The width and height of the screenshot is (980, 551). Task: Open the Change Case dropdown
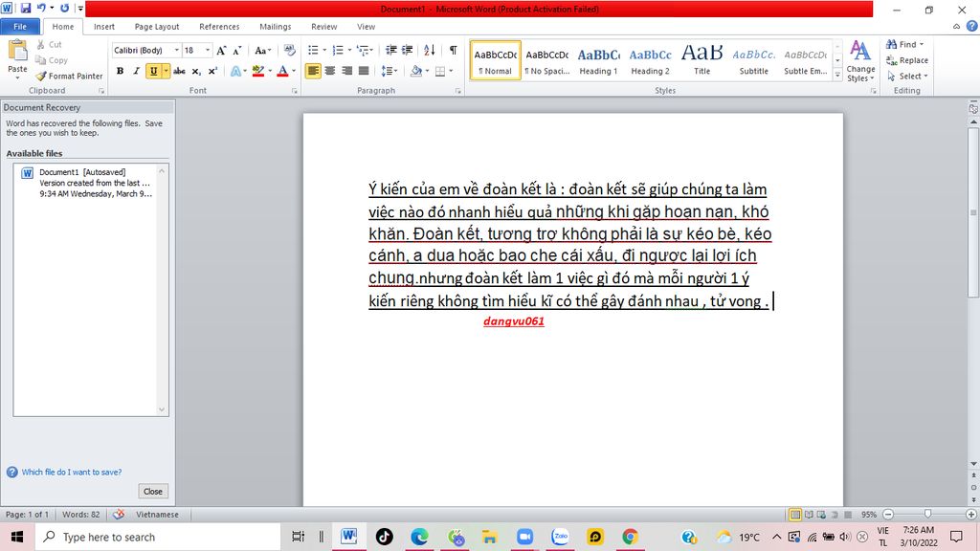point(262,51)
